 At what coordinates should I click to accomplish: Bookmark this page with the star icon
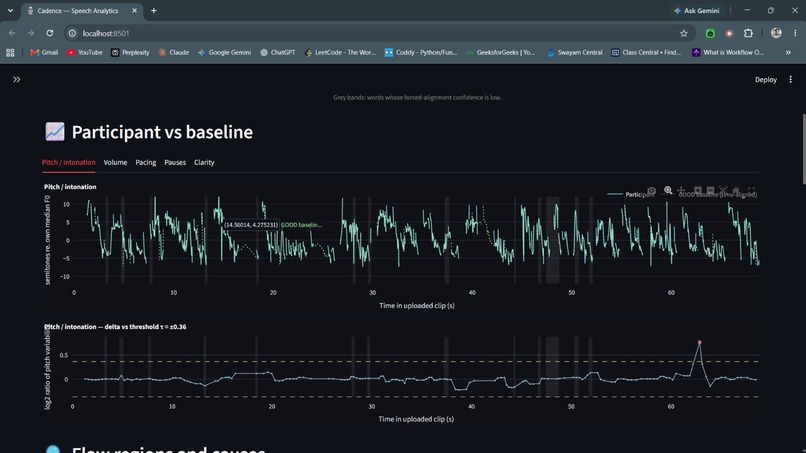click(x=684, y=33)
